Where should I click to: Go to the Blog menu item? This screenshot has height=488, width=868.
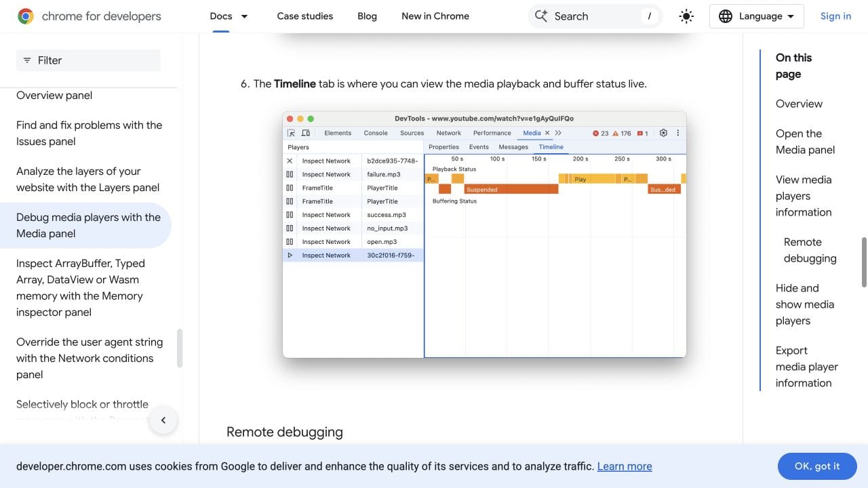367,16
